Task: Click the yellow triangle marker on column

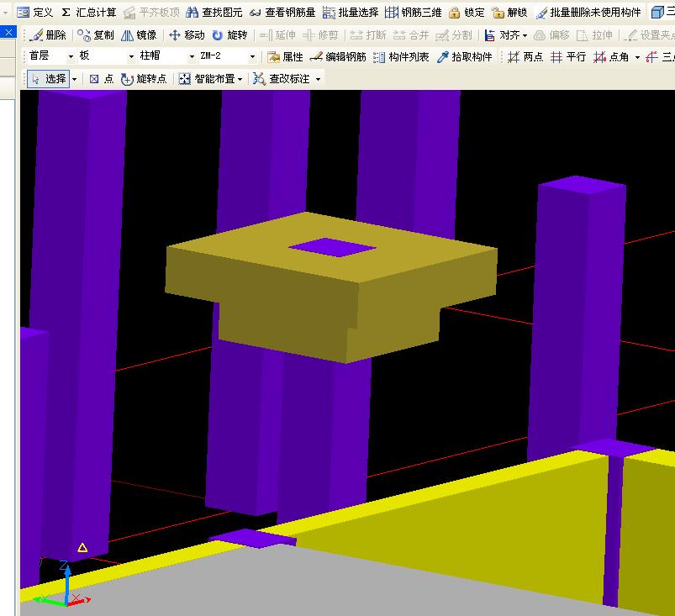Action: 82,548
